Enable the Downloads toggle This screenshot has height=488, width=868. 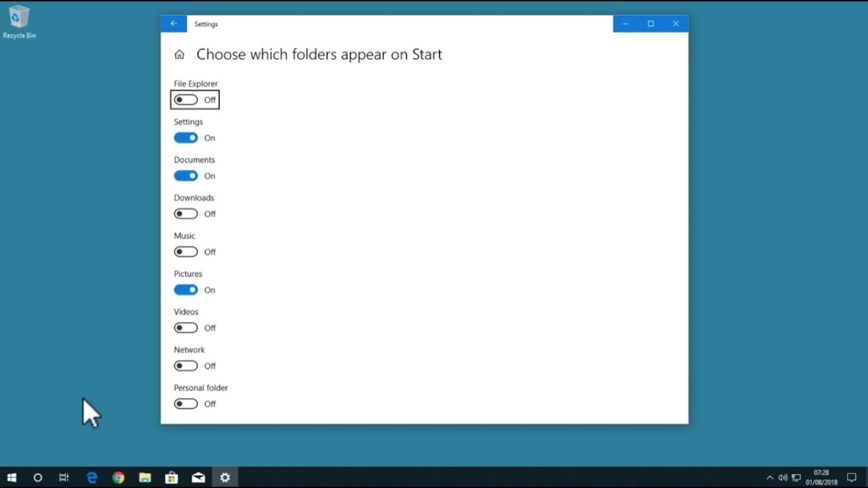184,213
